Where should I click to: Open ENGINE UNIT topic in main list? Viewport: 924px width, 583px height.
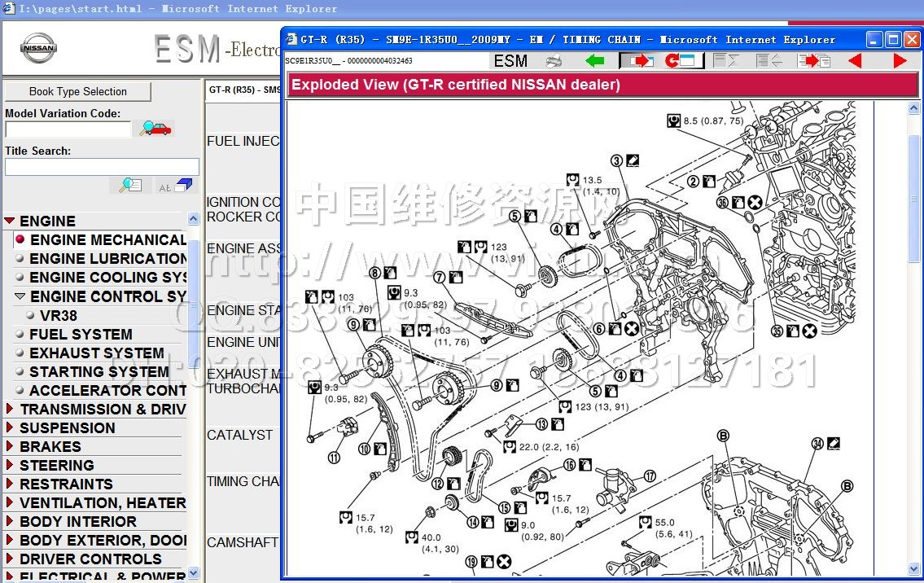click(x=243, y=342)
